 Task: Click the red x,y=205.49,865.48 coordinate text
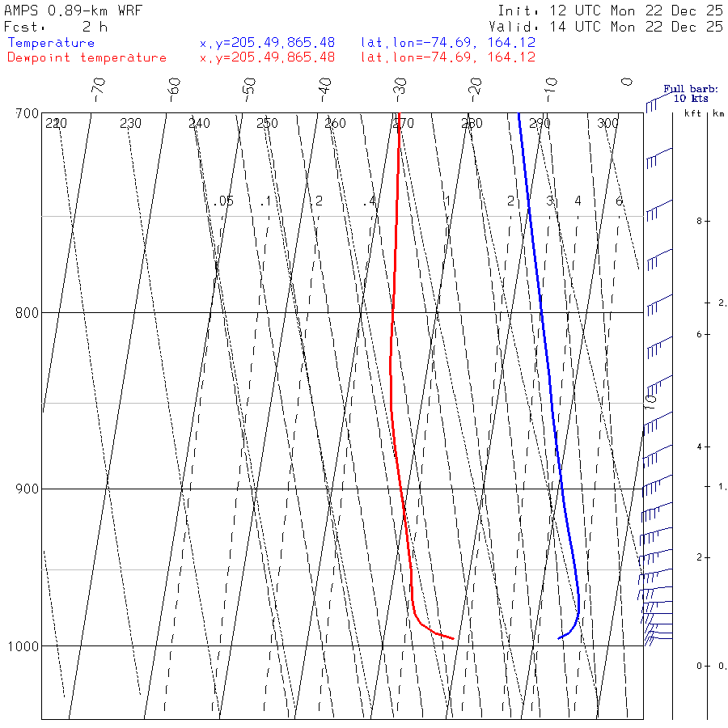point(267,57)
